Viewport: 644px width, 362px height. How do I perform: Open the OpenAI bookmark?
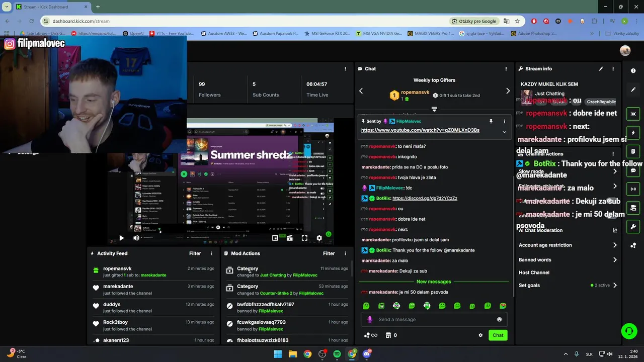pos(133,34)
